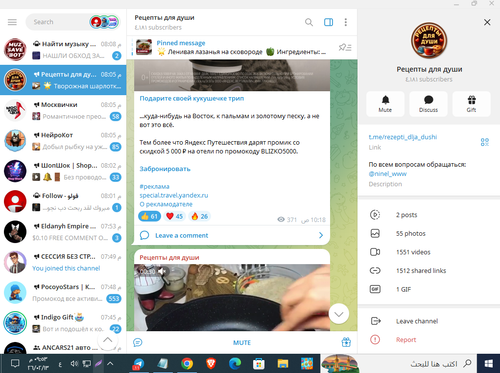Open the Eldanyh Empire channel

[x=63, y=232]
